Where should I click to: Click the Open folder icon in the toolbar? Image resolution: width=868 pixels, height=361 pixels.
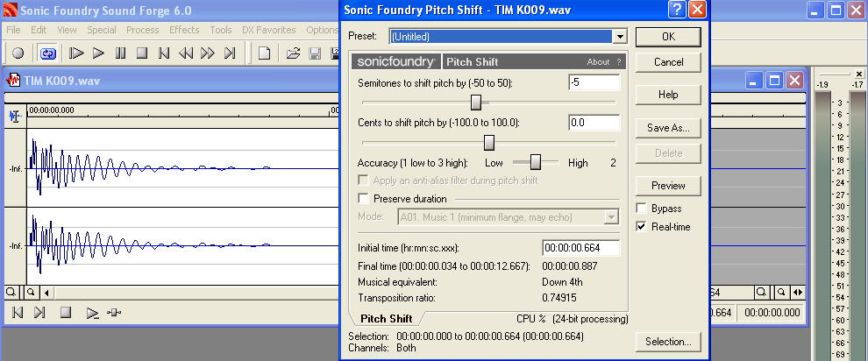point(293,53)
